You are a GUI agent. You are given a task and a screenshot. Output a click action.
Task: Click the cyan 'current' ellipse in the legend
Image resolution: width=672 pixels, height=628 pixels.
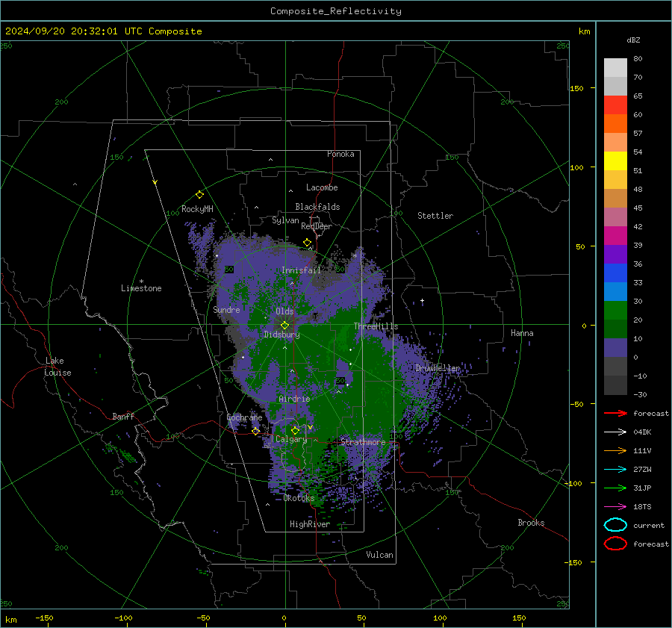(615, 525)
